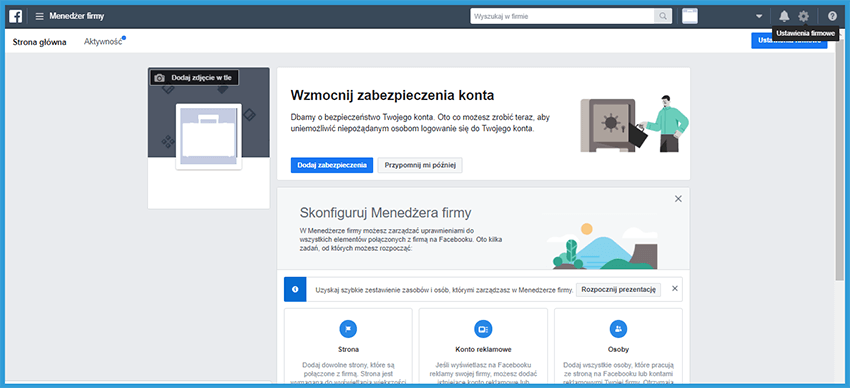Open the hamburger menu next to Menedżer firmy
This screenshot has width=850, height=388.
[40, 16]
